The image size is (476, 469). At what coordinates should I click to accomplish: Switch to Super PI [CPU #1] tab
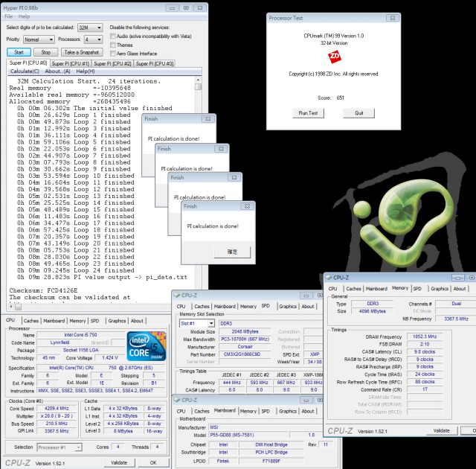click(x=70, y=63)
